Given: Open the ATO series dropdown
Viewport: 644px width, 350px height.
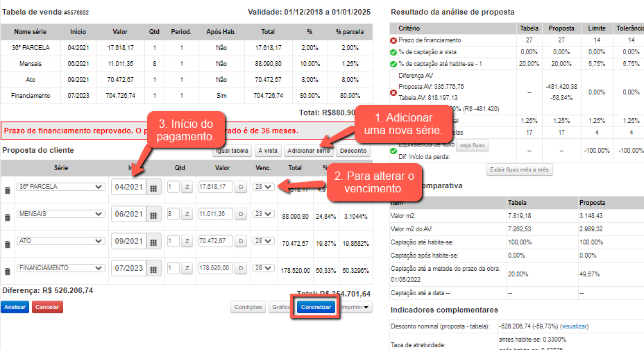Looking at the screenshot, I should [60, 241].
